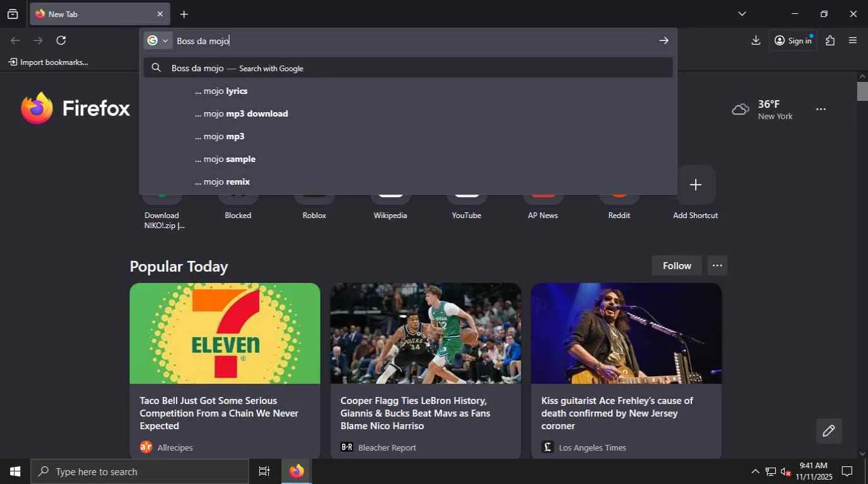The width and height of the screenshot is (868, 484).
Task: Click the Firefox taskbar icon
Action: pyautogui.click(x=296, y=471)
